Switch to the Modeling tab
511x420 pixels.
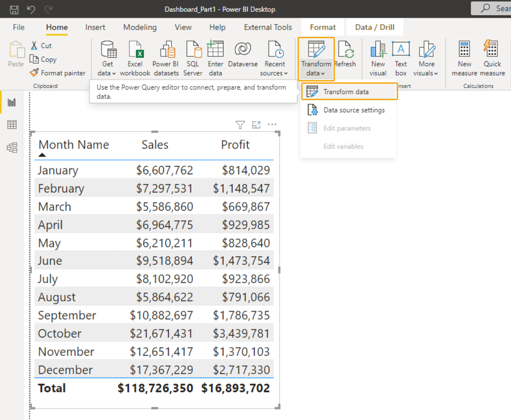pyautogui.click(x=140, y=27)
